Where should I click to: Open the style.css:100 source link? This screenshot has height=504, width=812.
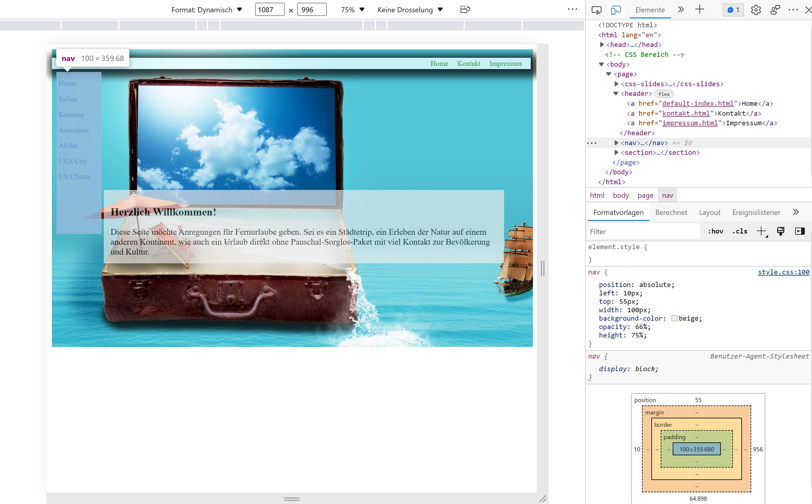(x=783, y=272)
